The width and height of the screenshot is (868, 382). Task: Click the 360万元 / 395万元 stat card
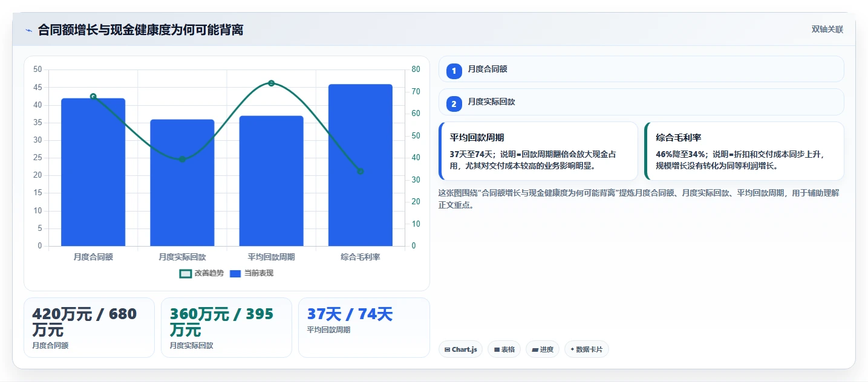pos(226,328)
